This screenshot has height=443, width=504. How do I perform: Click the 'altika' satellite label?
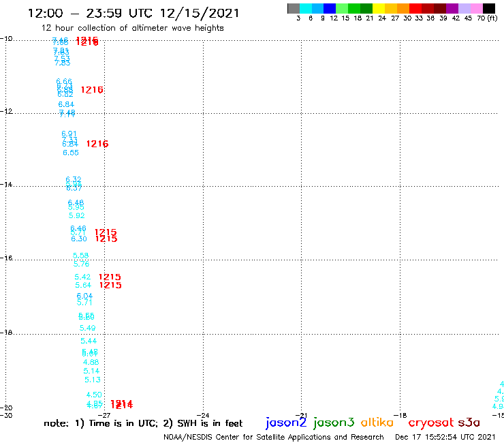point(377,423)
